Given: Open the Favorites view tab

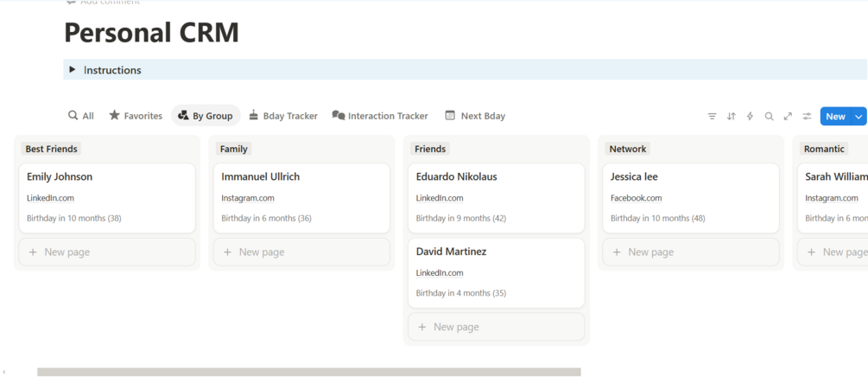Looking at the screenshot, I should [136, 116].
